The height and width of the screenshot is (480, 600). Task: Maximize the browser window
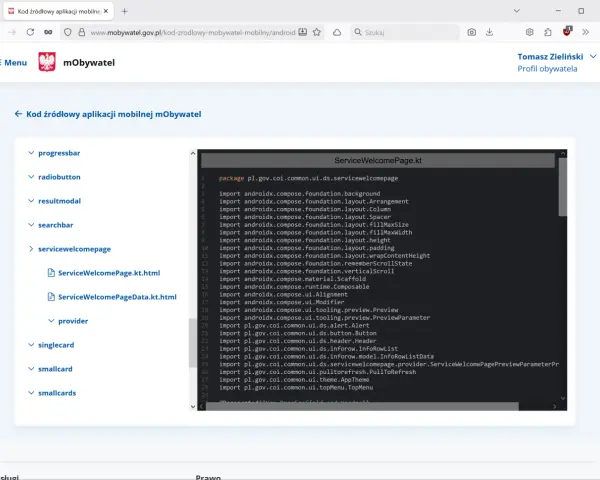click(x=581, y=11)
